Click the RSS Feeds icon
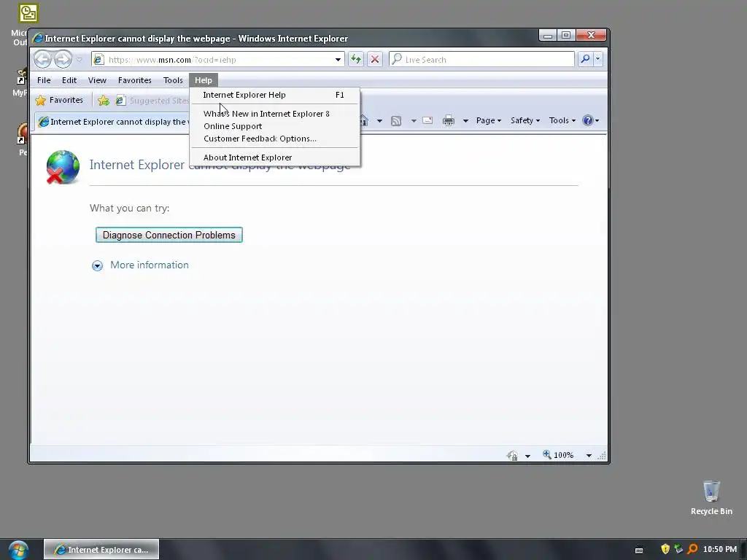Image resolution: width=747 pixels, height=560 pixels. (396, 121)
